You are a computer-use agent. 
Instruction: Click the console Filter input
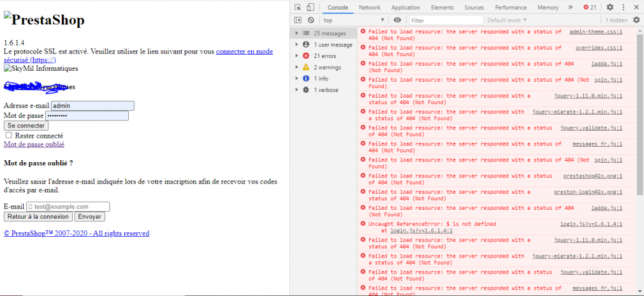click(446, 20)
